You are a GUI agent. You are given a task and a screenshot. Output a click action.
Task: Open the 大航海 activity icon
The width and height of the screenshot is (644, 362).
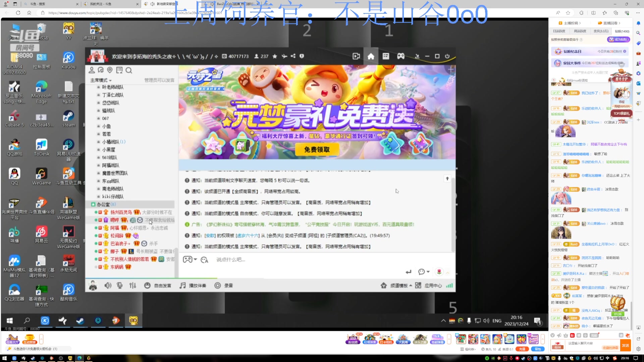403,339
